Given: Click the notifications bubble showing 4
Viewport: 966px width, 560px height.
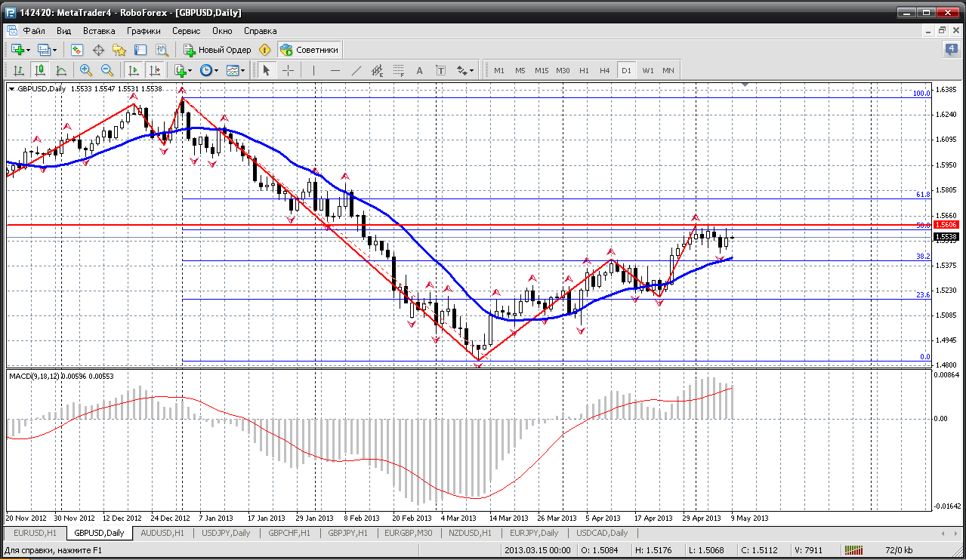Looking at the screenshot, I should coord(951,50).
